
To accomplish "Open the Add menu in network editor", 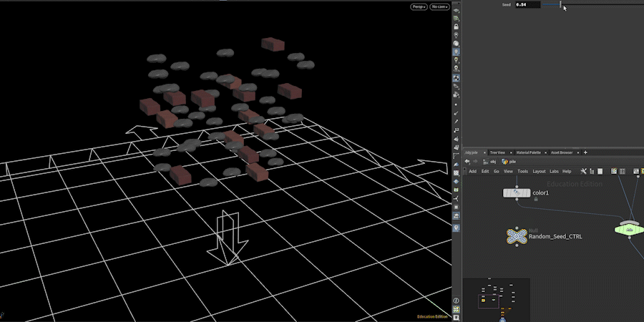I will pos(473,171).
